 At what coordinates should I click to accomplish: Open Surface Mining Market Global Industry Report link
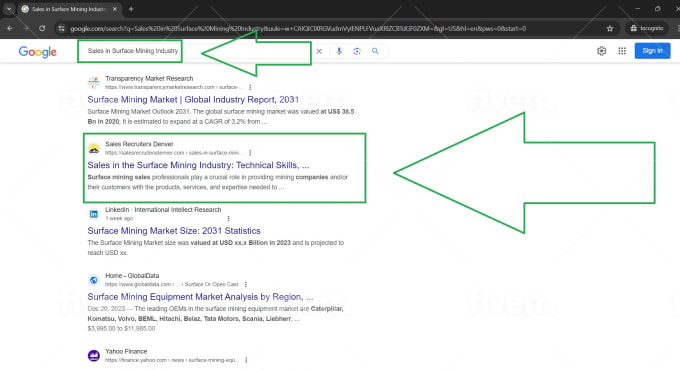[193, 100]
